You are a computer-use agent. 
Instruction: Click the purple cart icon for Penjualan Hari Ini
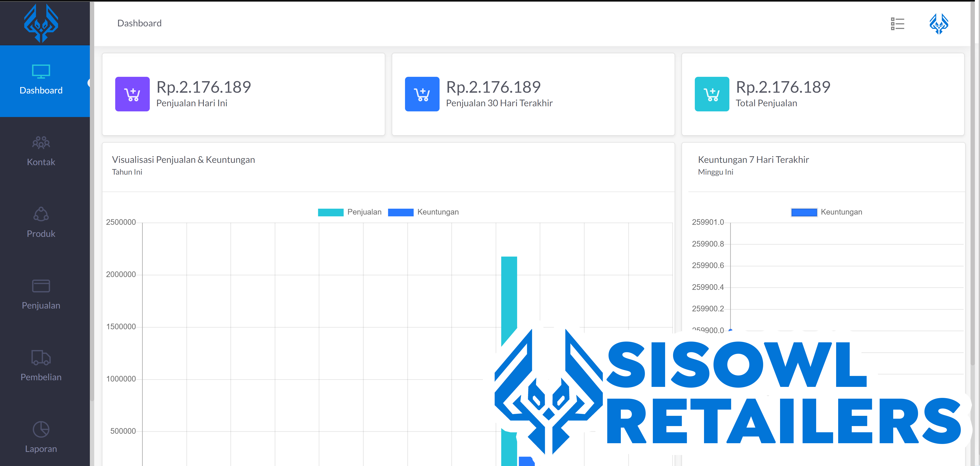coord(132,94)
